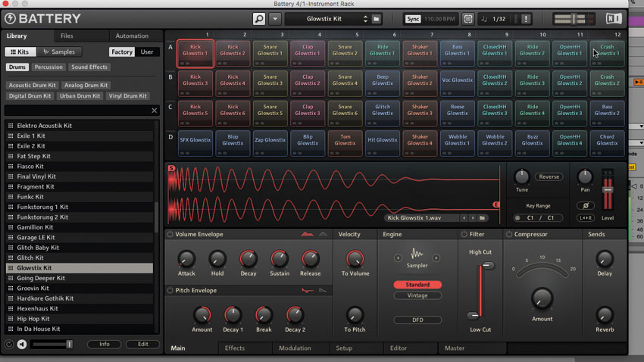Select DFD sampler mode
The image size is (644, 362).
417,320
